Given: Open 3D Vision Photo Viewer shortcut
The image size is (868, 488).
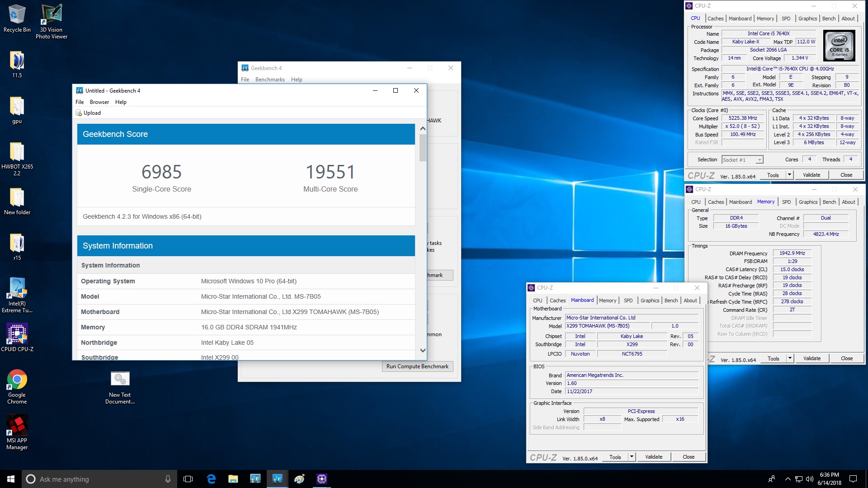Looking at the screenshot, I should click(52, 21).
